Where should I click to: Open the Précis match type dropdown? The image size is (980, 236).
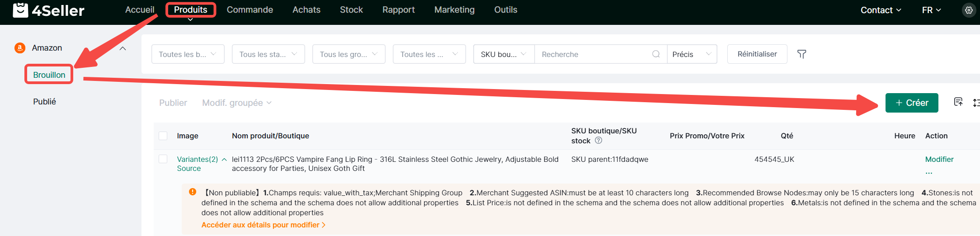[692, 54]
